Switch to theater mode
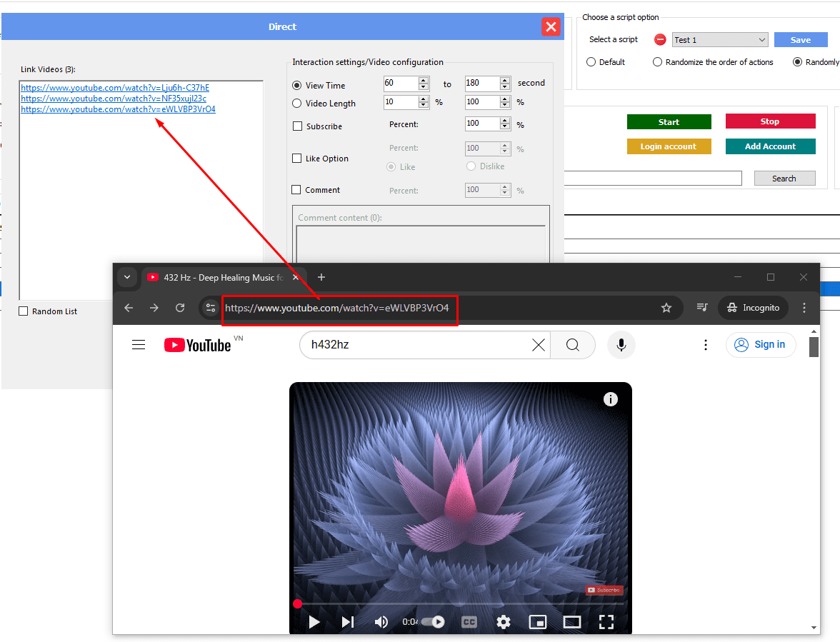Screen dimensions: 840x642 click(572, 622)
